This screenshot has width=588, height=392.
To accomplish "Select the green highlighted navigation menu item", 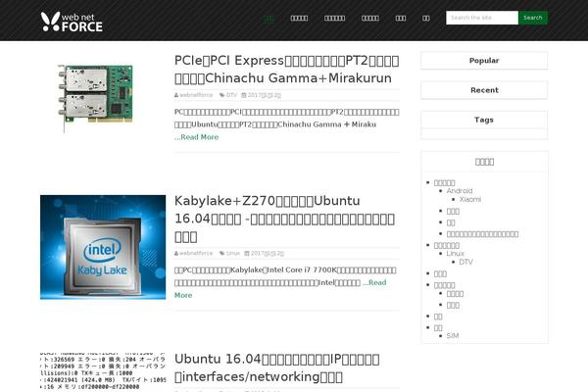I will pos(269,18).
